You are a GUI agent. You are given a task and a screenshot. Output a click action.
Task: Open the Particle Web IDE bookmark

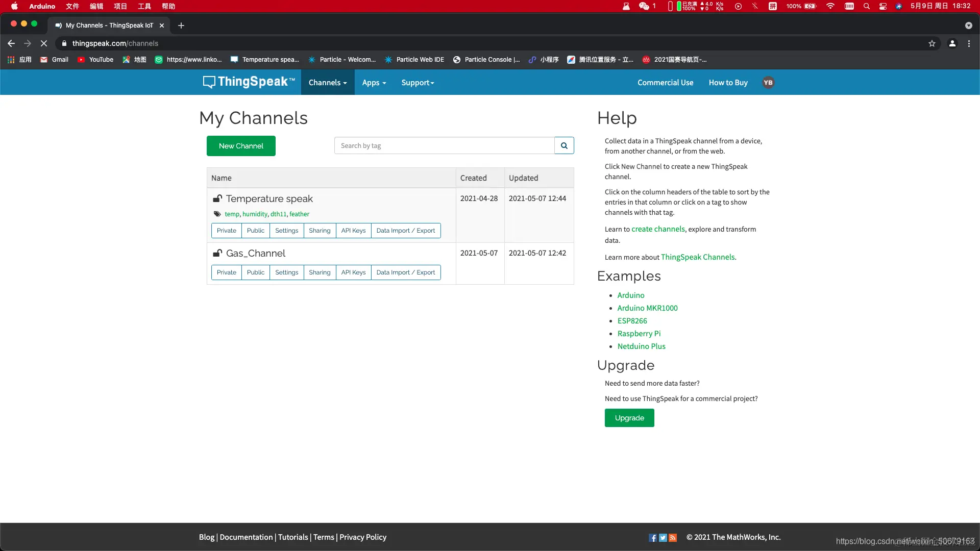click(x=414, y=60)
